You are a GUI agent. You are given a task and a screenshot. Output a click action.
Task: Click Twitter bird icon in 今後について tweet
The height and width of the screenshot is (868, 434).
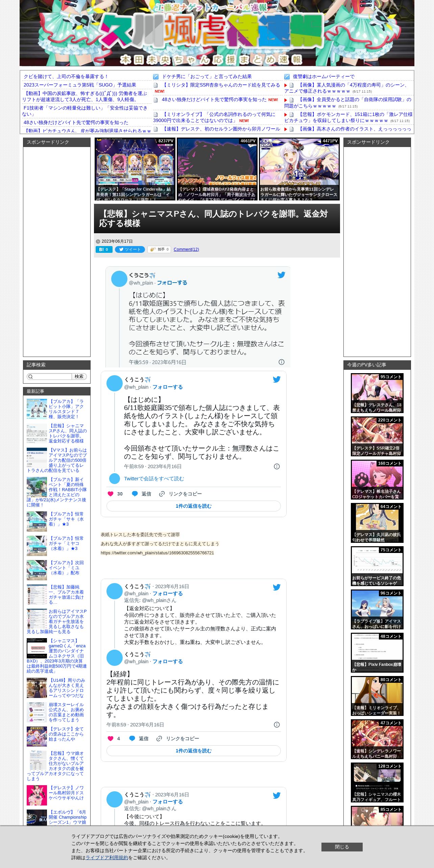coord(276,796)
